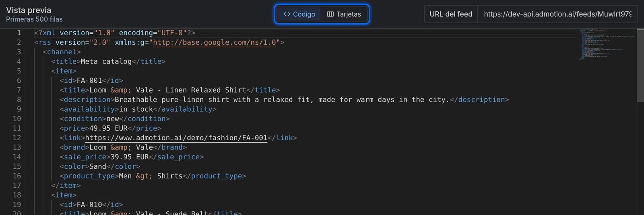Click line number 12 in the gutter
The width and height of the screenshot is (644, 215).
tap(17, 138)
